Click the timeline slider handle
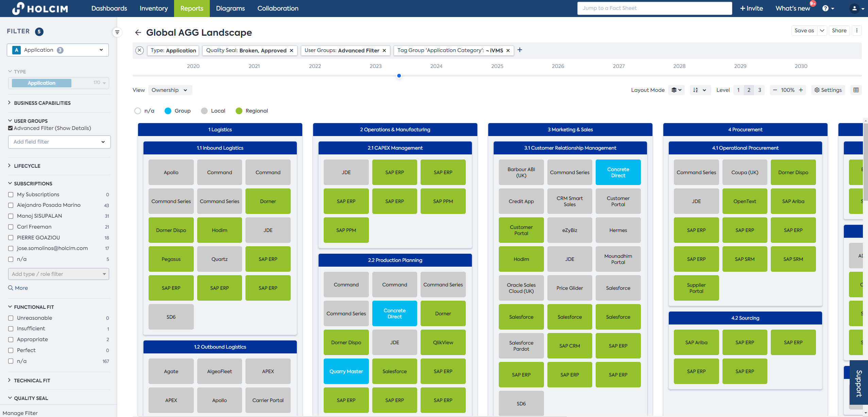868x417 pixels. point(399,76)
